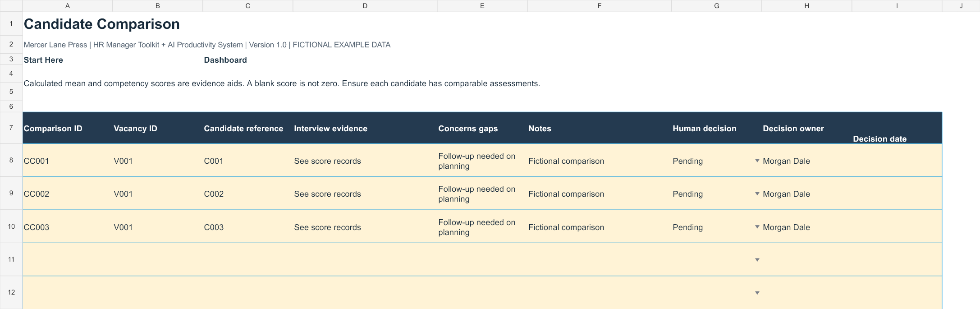Select the V001 cell in CC002 row

[x=158, y=194]
